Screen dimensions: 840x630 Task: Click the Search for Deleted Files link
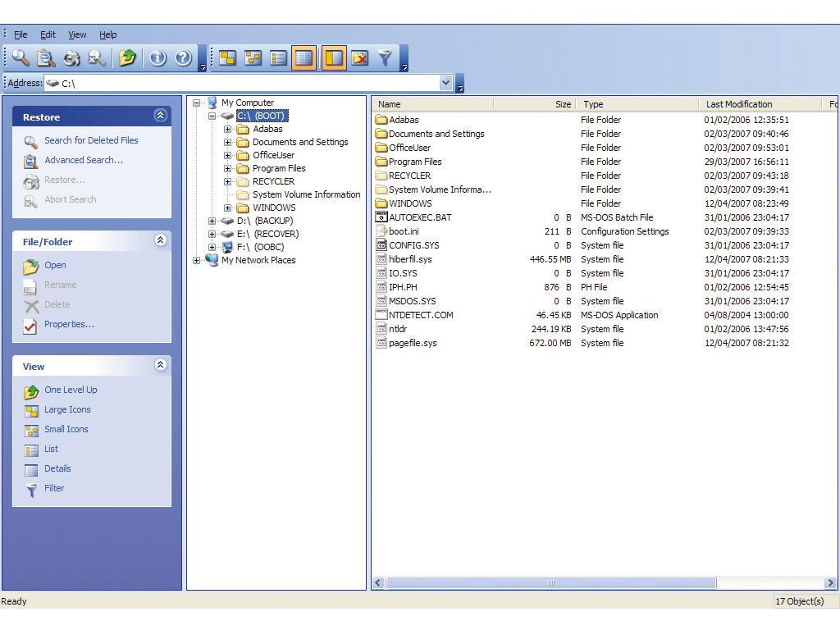(91, 140)
